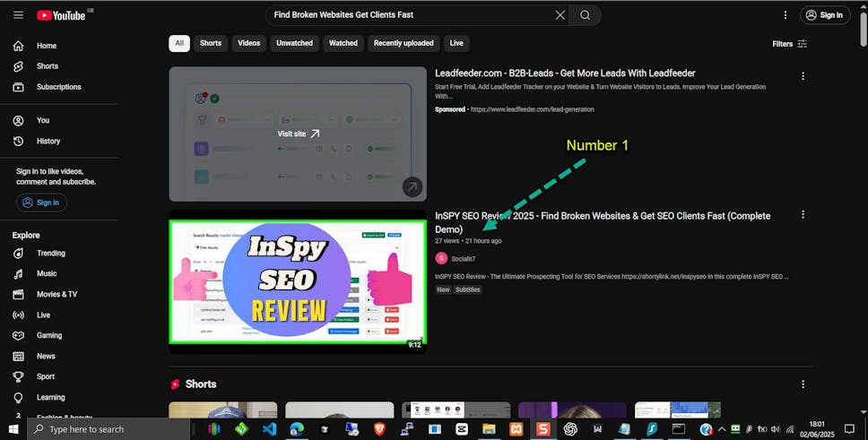Screen dimensions: 868x440
Task: Clear the search box text
Action: click(x=560, y=15)
